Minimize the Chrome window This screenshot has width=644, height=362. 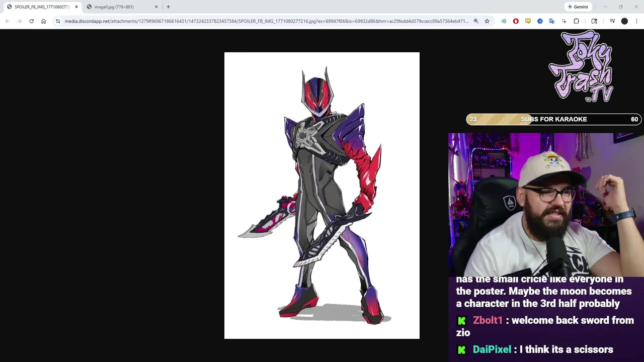coord(605,7)
